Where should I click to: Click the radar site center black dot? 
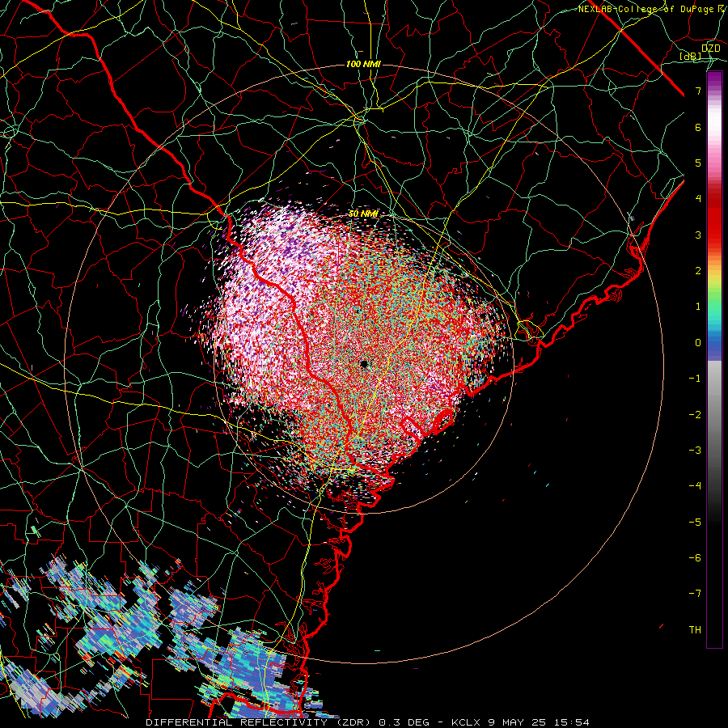pyautogui.click(x=364, y=363)
